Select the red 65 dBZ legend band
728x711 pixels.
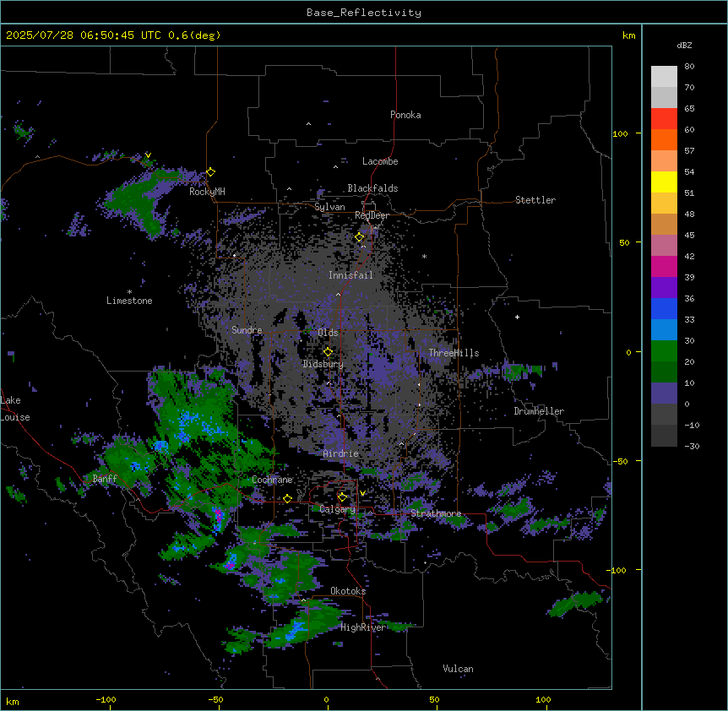click(664, 118)
